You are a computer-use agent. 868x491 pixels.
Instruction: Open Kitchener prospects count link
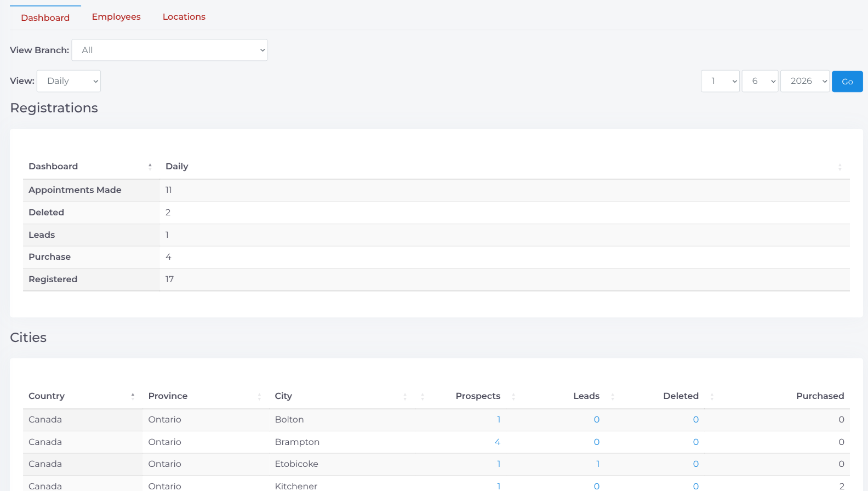[499, 486]
